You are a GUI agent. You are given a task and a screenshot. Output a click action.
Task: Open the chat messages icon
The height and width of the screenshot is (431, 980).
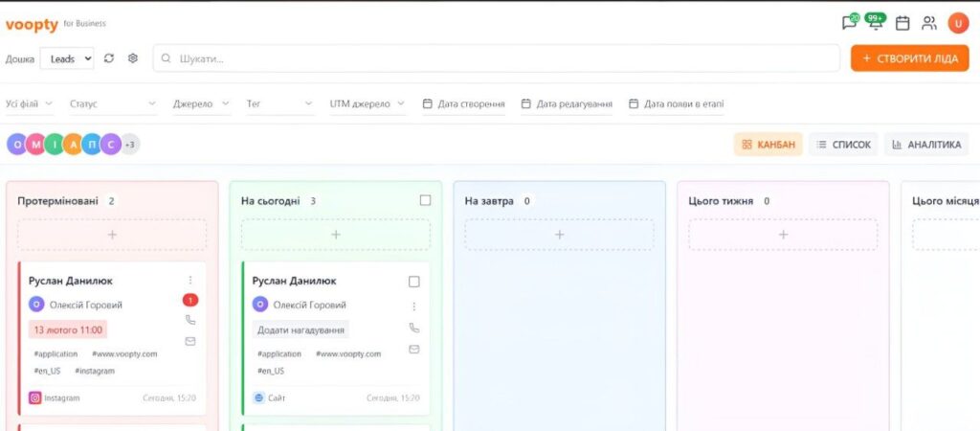tap(849, 23)
